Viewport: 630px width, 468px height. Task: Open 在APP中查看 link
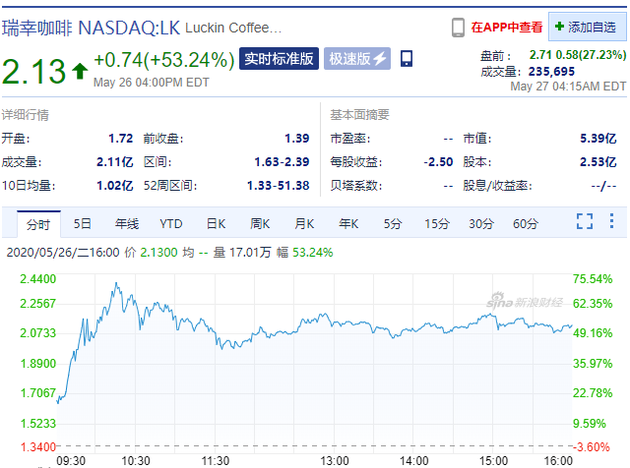507,27
